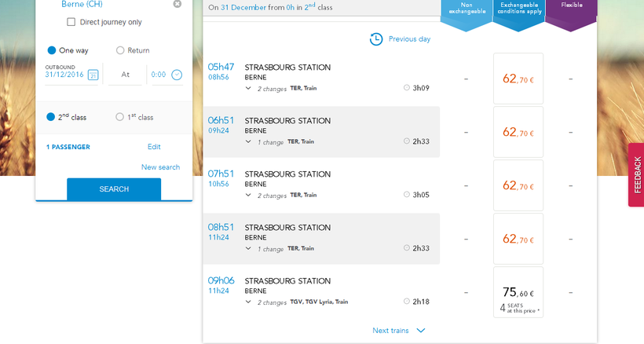Choose 1st class radio option
The image size is (644, 344).
click(120, 117)
